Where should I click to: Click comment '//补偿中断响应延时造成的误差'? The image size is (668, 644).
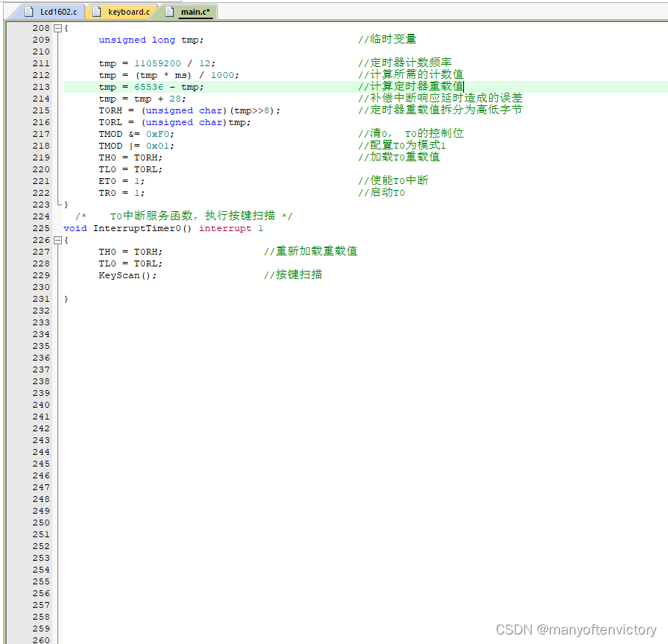440,98
